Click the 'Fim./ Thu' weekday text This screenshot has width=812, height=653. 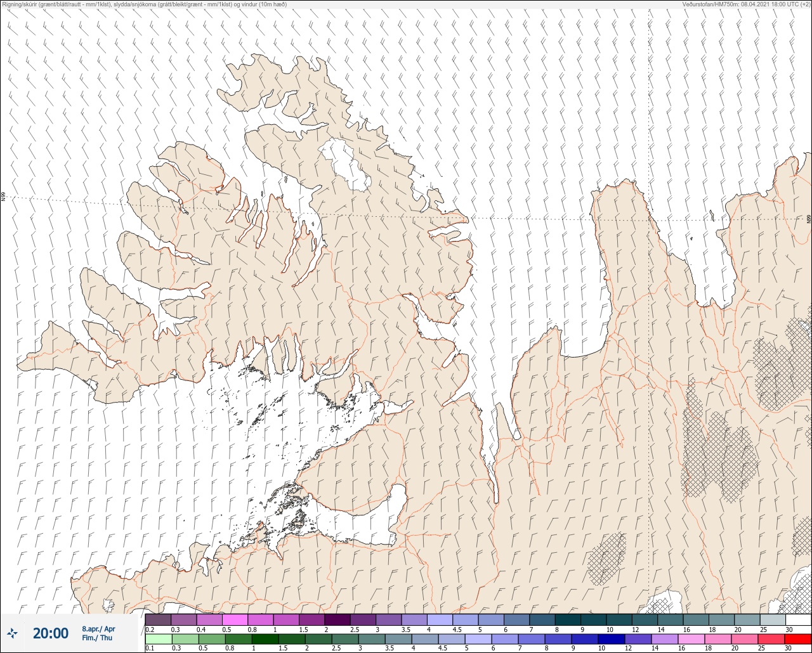[x=96, y=638]
